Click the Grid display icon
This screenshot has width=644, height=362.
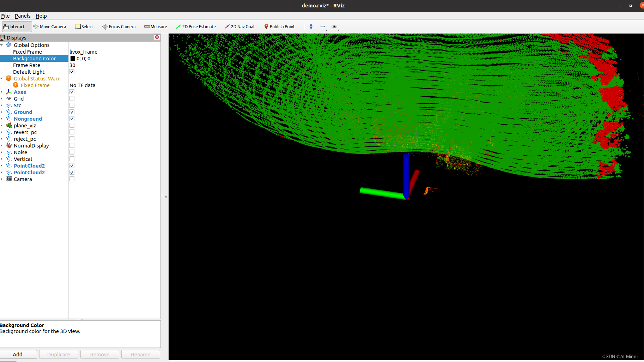pos(9,98)
